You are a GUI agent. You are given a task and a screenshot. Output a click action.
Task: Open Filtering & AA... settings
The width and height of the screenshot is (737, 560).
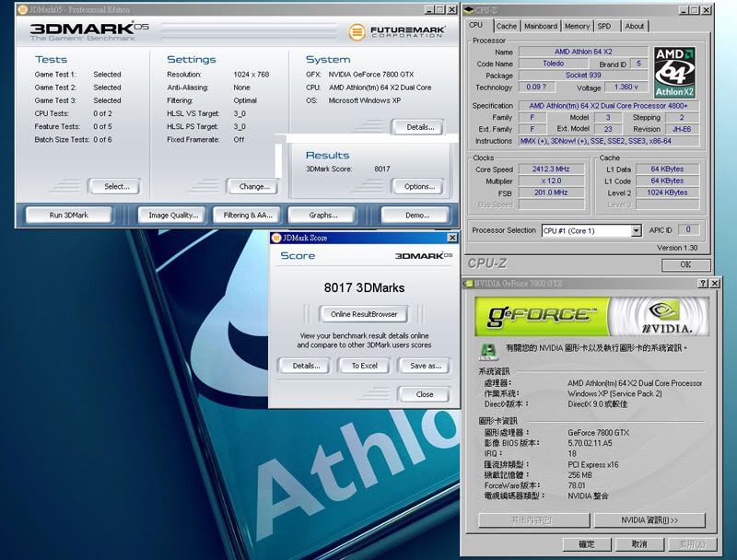point(248,216)
